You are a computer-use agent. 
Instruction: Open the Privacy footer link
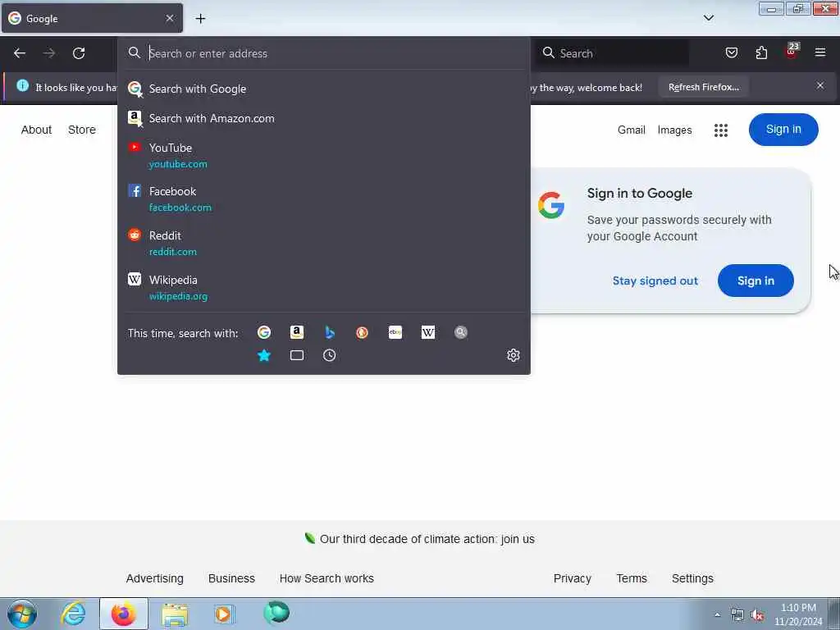point(572,578)
